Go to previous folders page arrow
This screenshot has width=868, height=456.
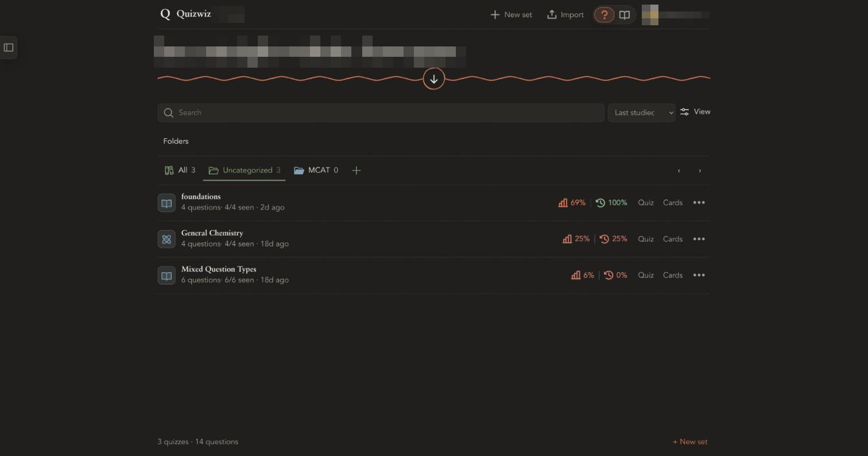[x=679, y=170]
